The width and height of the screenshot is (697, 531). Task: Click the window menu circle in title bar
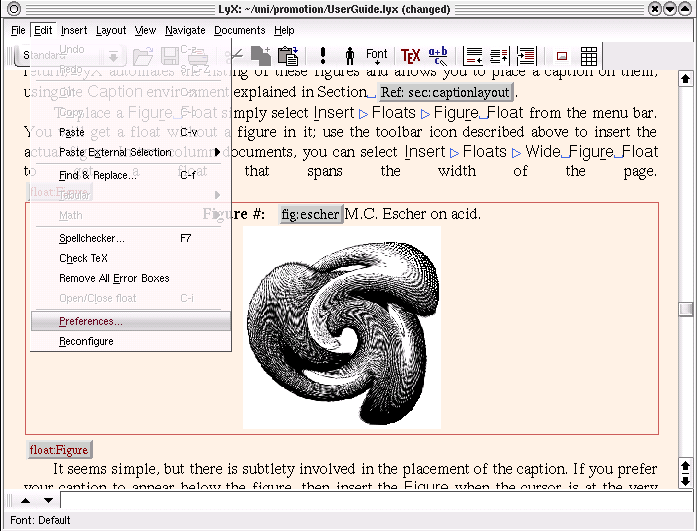click(14, 8)
